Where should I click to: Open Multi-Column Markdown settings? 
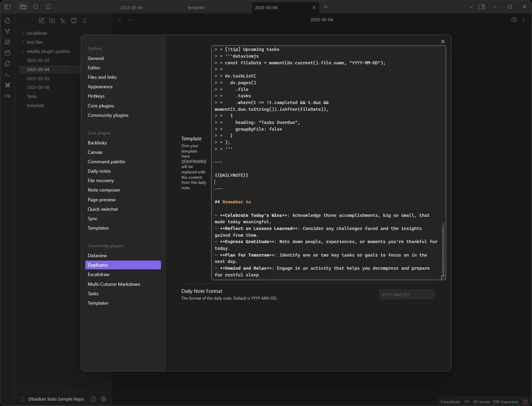coord(123,284)
